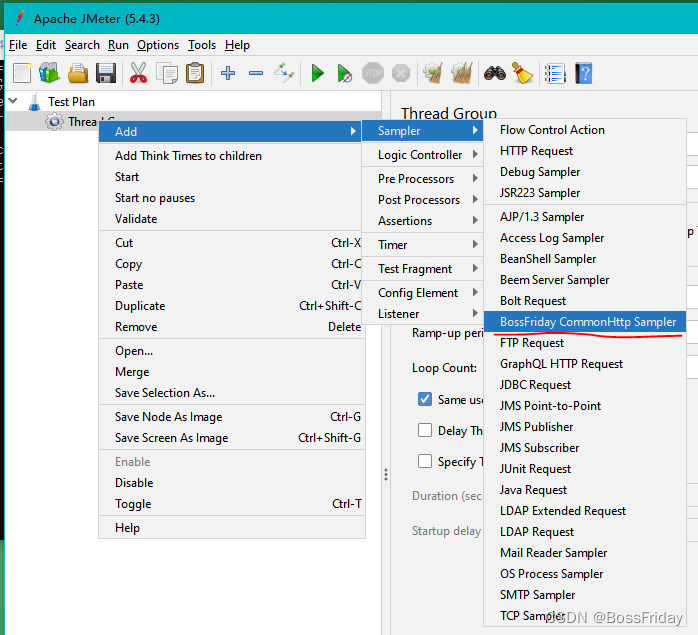Click the Stop test icon

click(x=373, y=73)
